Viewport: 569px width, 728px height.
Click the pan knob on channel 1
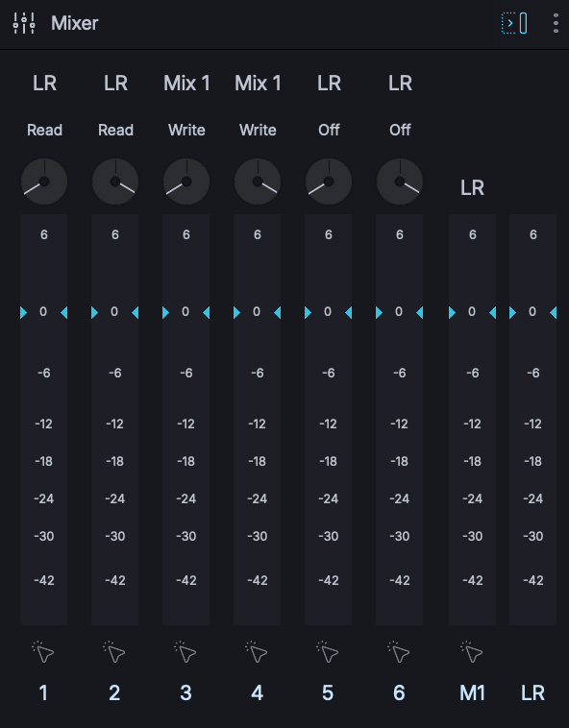(44, 182)
